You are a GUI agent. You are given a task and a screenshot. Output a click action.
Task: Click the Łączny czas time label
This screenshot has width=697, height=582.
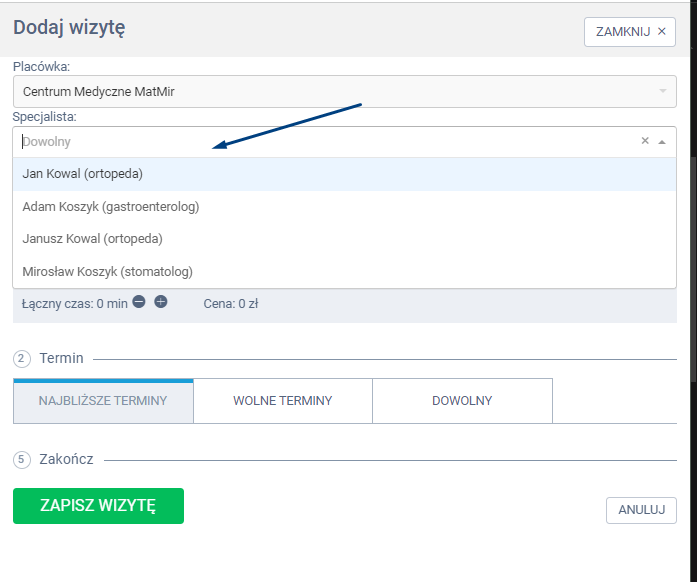pos(70,303)
